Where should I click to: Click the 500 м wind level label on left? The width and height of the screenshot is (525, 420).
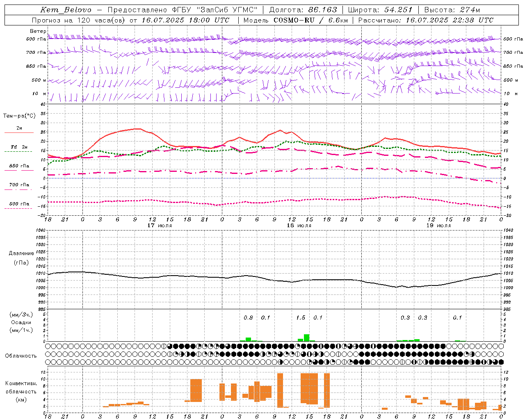(x=37, y=80)
